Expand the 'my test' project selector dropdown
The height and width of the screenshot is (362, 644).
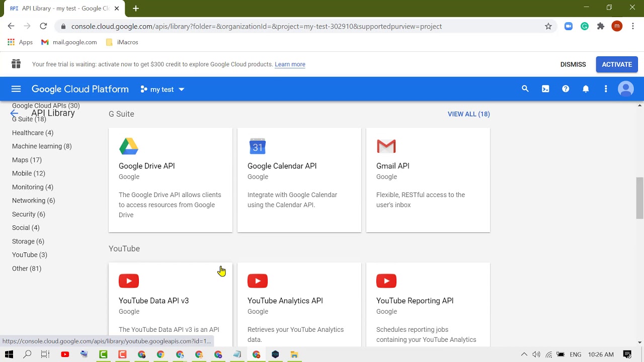(x=163, y=89)
